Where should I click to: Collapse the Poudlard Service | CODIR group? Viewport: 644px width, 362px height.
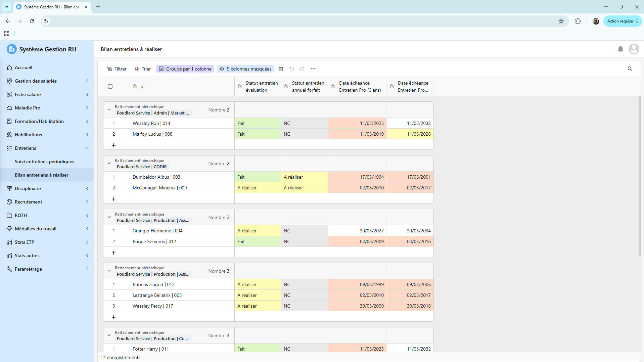tap(109, 164)
